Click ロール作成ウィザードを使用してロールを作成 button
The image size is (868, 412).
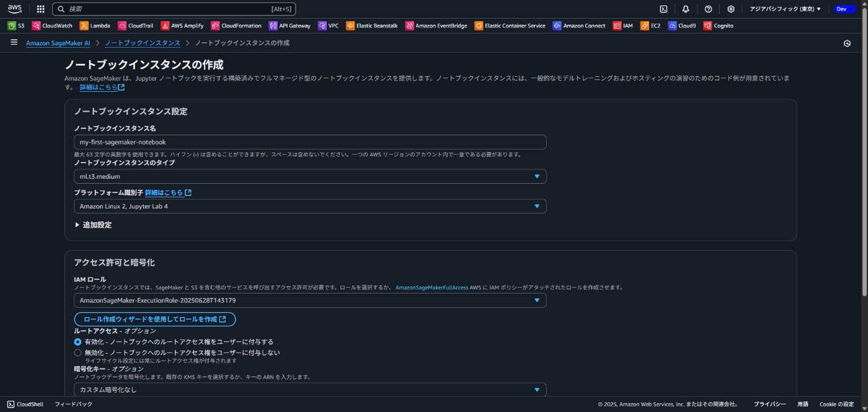[x=155, y=319]
